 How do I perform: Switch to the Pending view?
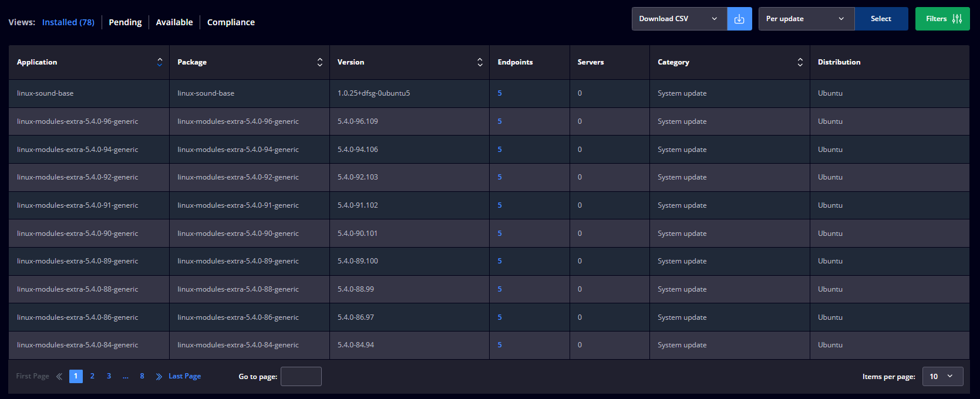click(125, 22)
